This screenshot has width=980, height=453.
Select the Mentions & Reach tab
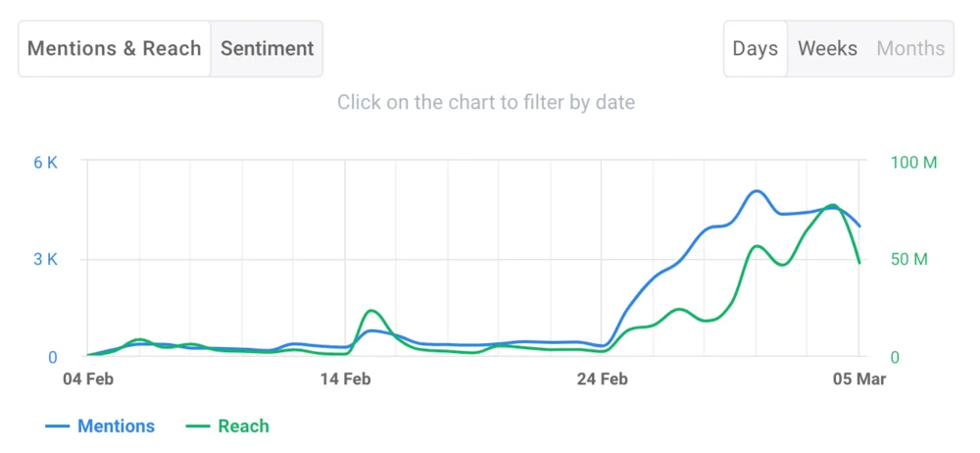coord(114,48)
